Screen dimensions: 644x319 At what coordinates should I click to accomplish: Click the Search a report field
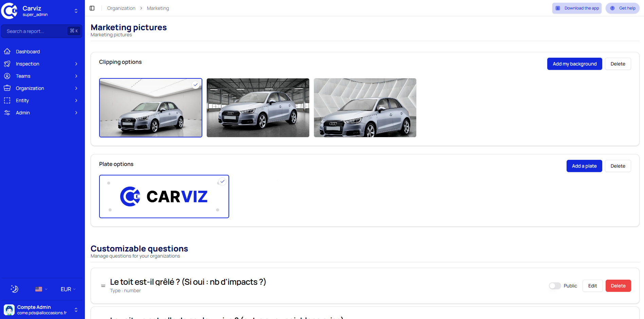42,31
